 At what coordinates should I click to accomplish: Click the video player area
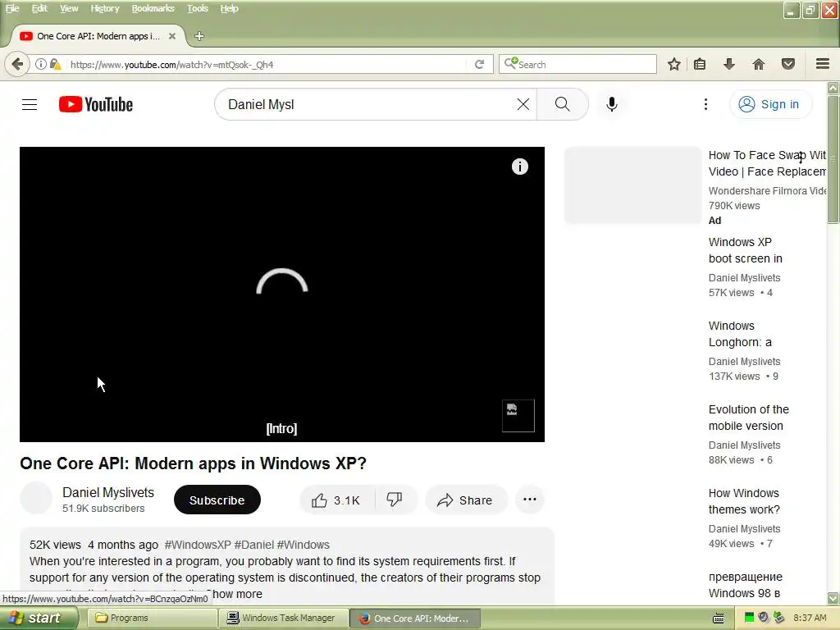pos(282,294)
